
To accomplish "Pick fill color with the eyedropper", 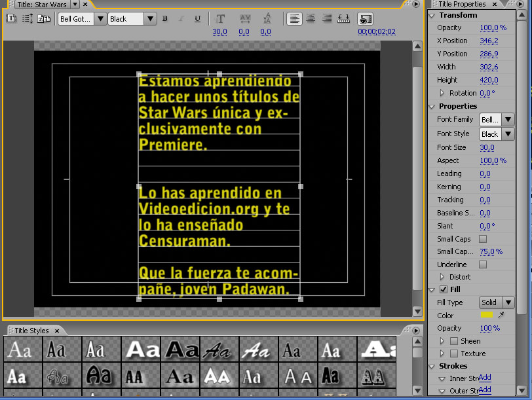I will tap(502, 316).
